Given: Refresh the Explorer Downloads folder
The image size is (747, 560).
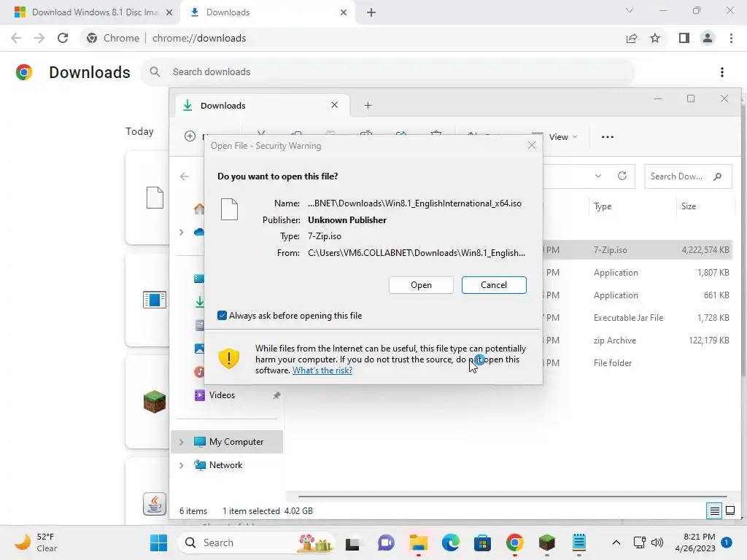Looking at the screenshot, I should 622,176.
